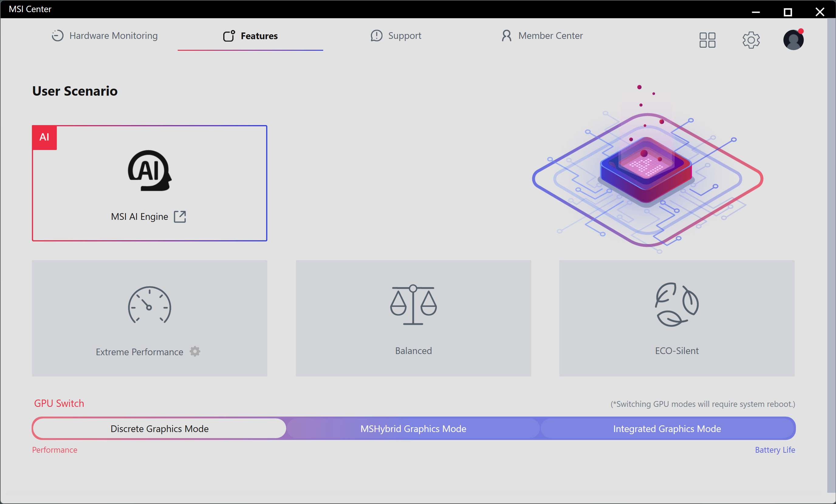Click the Balanced scenario label
This screenshot has width=836, height=504.
click(413, 351)
